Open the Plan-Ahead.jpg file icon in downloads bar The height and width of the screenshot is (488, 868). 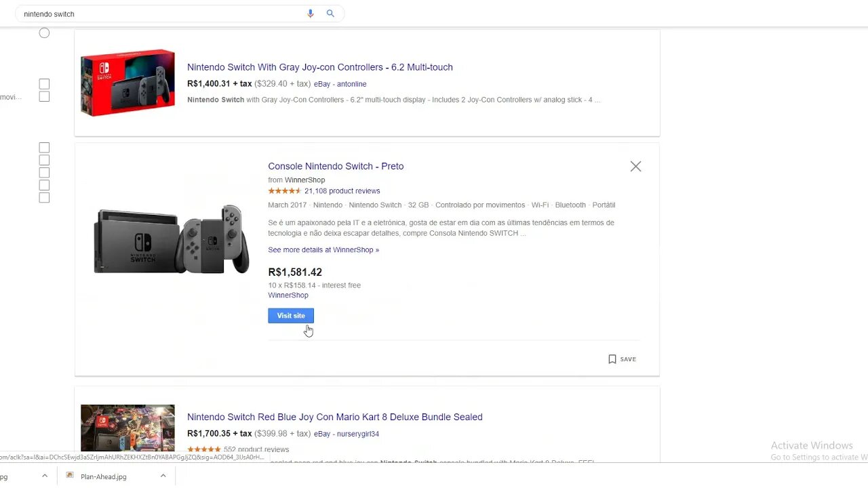[x=70, y=476]
